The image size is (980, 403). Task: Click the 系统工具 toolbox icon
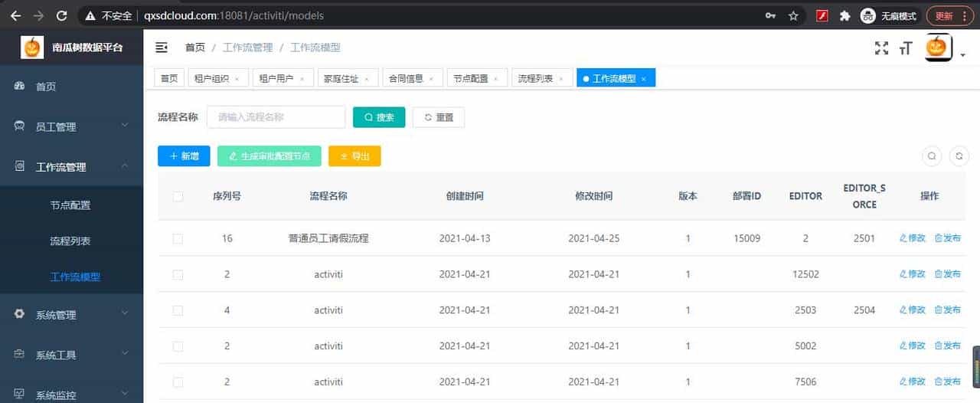(20, 355)
